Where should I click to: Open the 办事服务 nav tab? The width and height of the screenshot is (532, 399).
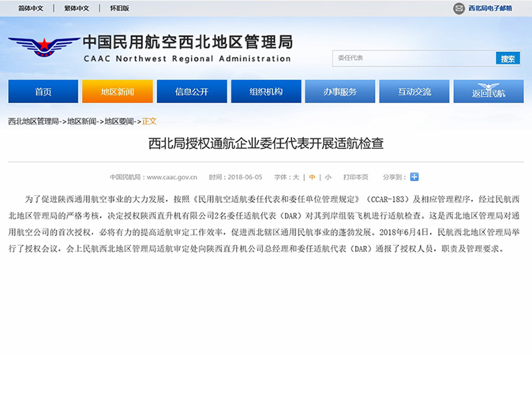(340, 91)
